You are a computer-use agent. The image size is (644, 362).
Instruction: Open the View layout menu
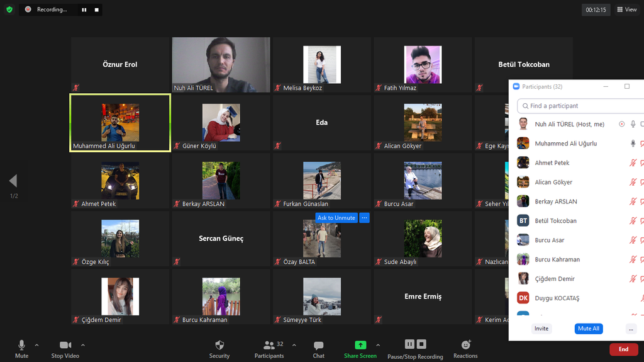tap(627, 9)
